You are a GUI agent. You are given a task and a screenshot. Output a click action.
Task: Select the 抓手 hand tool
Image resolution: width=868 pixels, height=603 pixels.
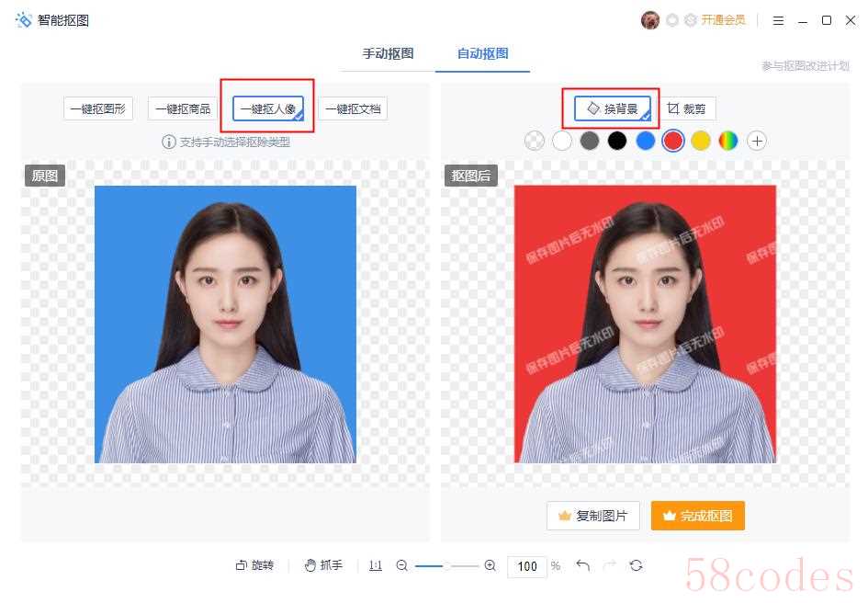point(324,565)
